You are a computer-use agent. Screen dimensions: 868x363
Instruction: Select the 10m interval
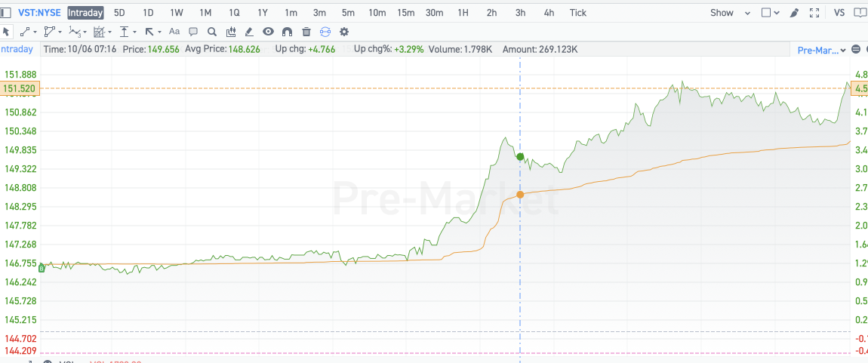[x=377, y=12]
